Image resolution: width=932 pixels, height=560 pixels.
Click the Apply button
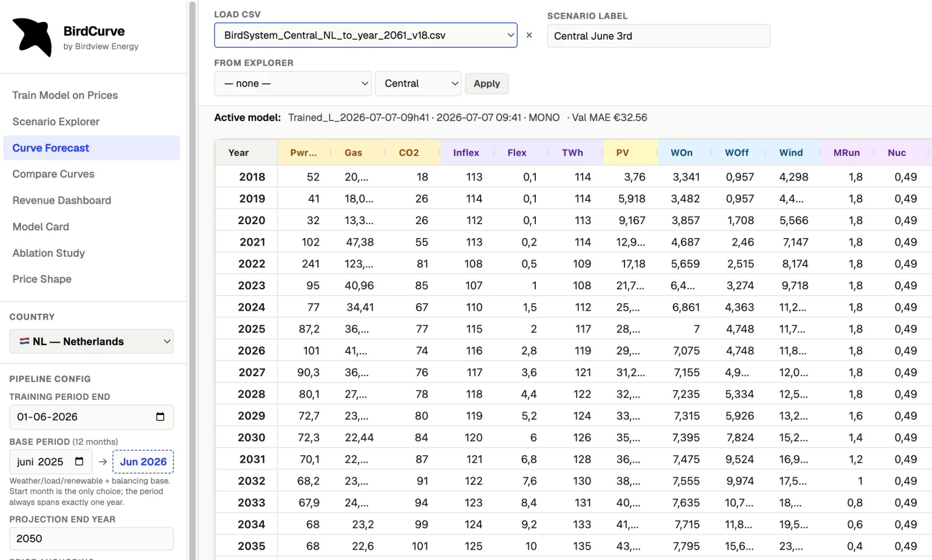[486, 83]
